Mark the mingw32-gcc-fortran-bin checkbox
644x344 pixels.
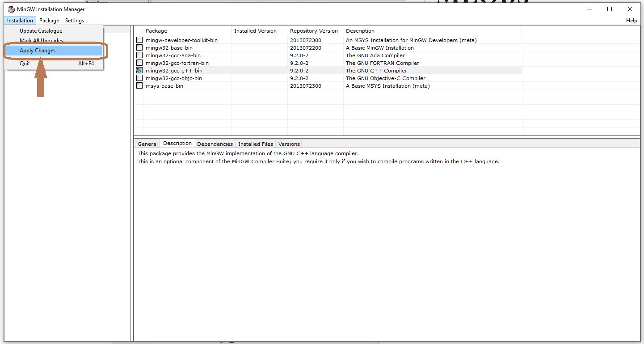[x=139, y=63]
